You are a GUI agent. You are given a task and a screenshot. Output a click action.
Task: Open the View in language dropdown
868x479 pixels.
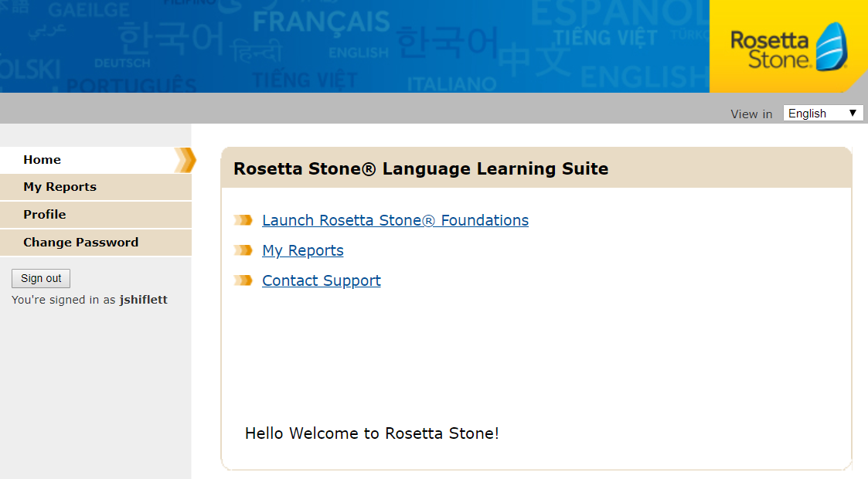click(822, 113)
